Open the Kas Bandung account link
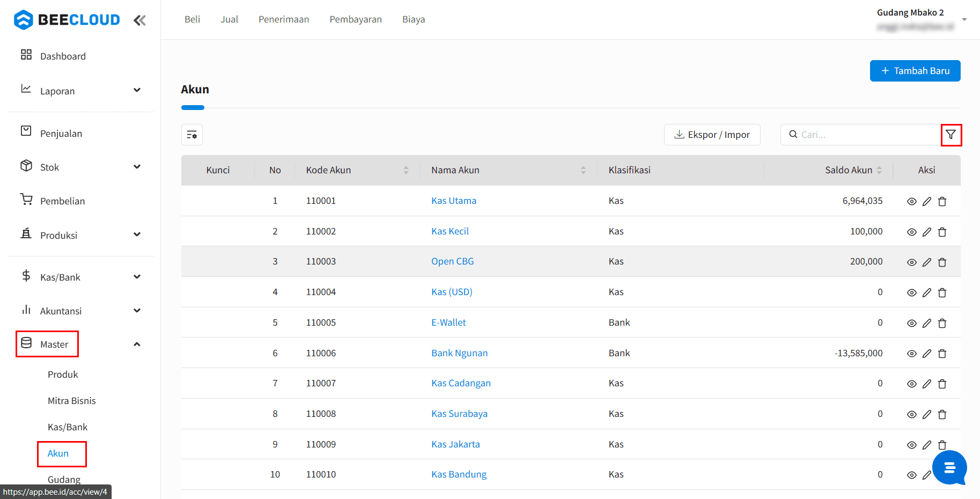This screenshot has height=499, width=980. (x=459, y=474)
